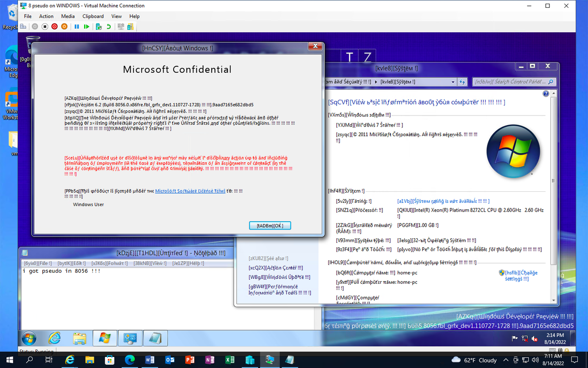Open Excel from the host taskbar
Image resolution: width=588 pixels, height=368 pixels.
[x=230, y=360]
